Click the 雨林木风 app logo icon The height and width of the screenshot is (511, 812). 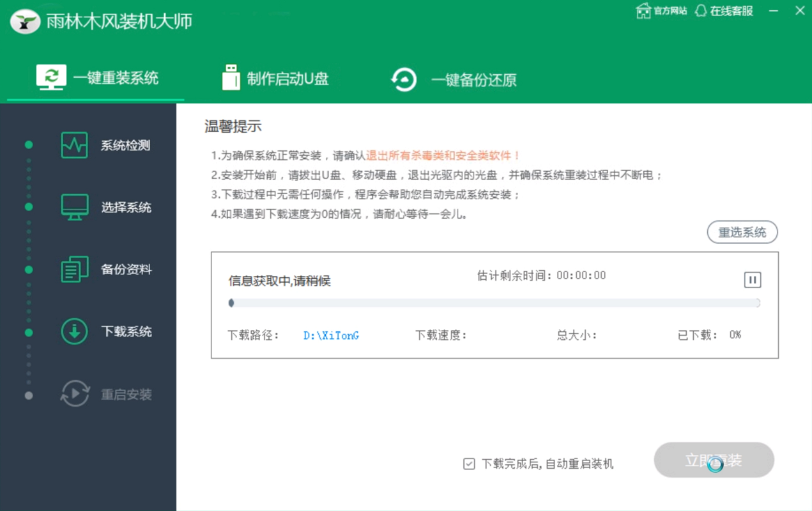click(x=25, y=22)
